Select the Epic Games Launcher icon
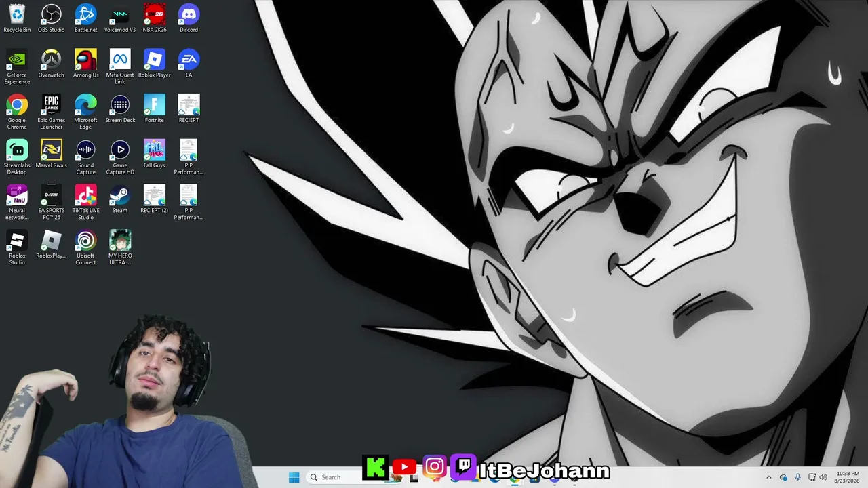The image size is (868, 488). click(52, 112)
